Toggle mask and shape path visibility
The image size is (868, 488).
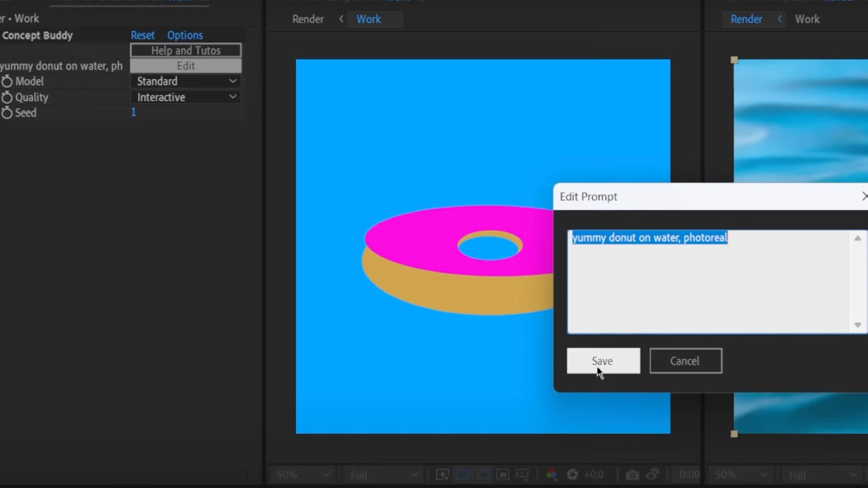483,475
